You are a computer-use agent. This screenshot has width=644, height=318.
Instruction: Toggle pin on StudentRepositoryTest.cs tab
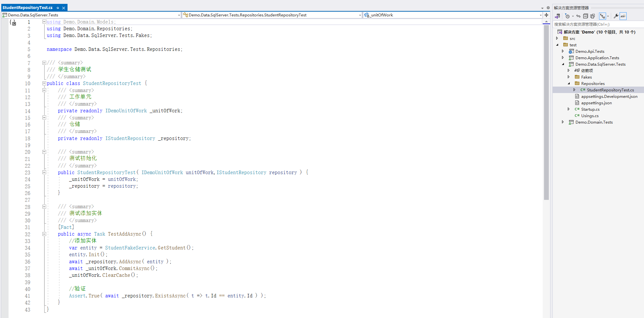point(58,8)
